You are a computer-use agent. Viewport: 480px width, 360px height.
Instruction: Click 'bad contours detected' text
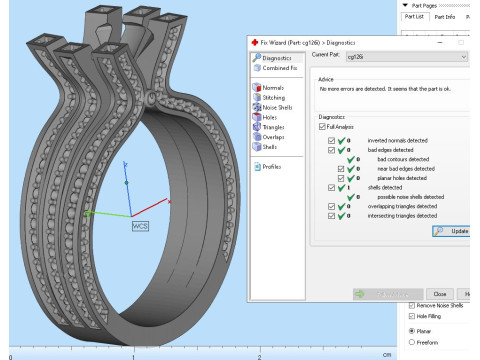click(403, 159)
